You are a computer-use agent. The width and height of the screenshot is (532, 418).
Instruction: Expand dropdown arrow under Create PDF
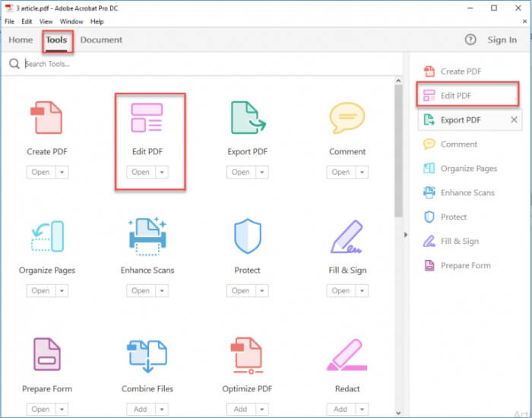pyautogui.click(x=62, y=173)
